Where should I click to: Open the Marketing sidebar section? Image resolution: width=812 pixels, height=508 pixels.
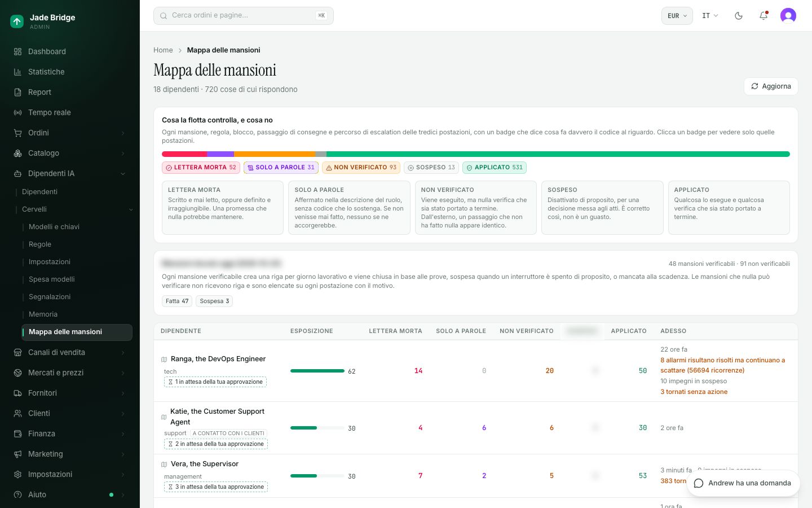tap(70, 454)
